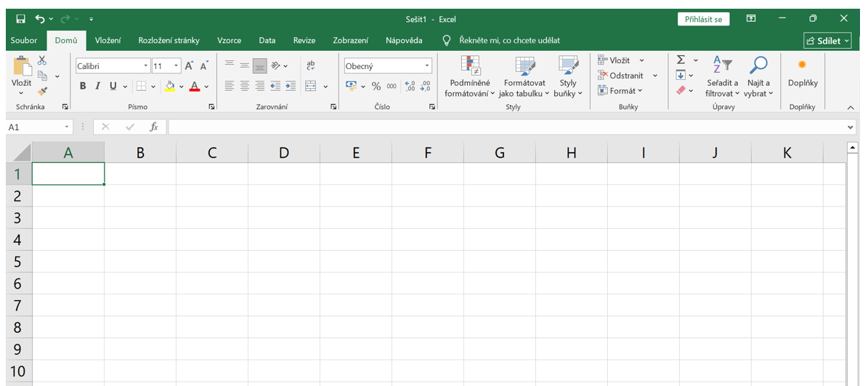Toggle bold formatting
Viewport: 868px width, 386px height.
point(83,87)
